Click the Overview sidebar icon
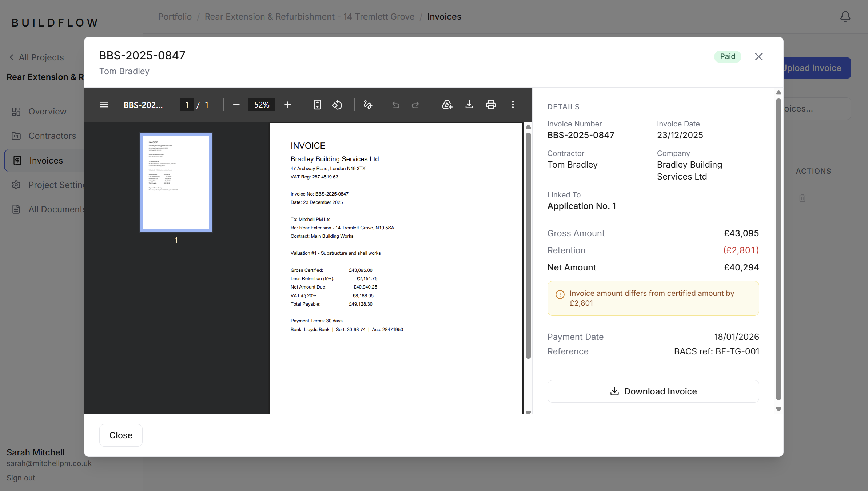Image resolution: width=868 pixels, height=491 pixels. coord(16,112)
